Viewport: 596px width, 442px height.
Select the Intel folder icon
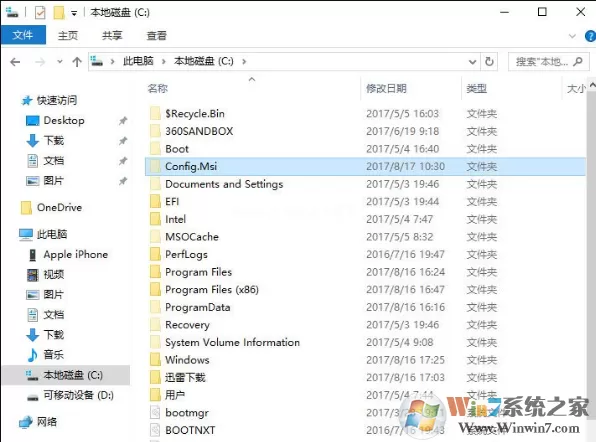point(155,219)
